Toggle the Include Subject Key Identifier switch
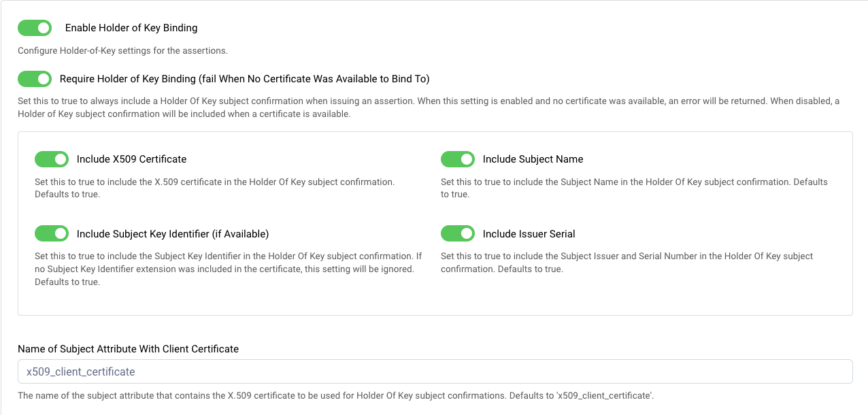The height and width of the screenshot is (415, 868). click(x=52, y=234)
